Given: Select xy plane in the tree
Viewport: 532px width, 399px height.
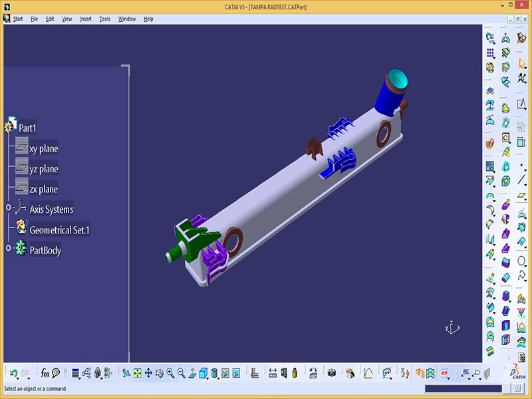Looking at the screenshot, I should tap(43, 149).
